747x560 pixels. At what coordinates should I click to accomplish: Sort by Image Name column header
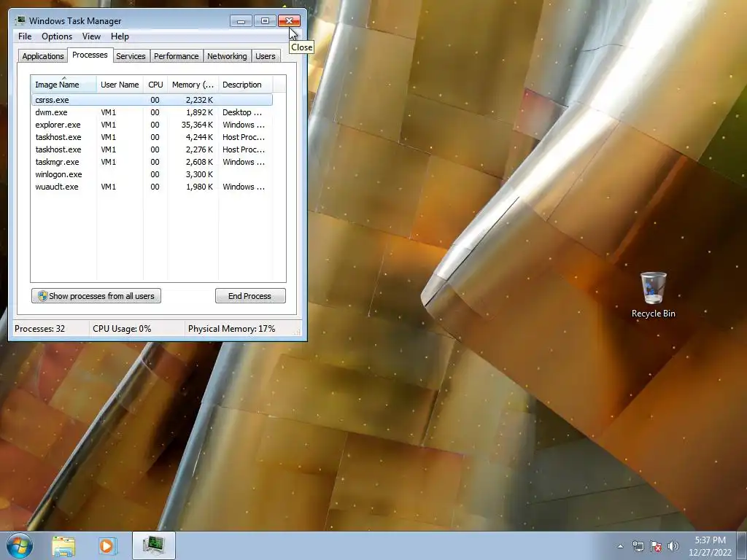pyautogui.click(x=64, y=85)
